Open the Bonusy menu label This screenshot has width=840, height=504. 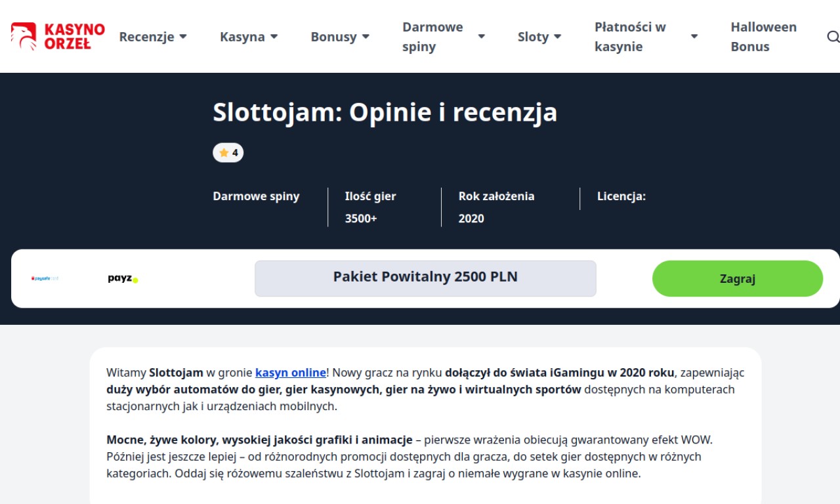(333, 37)
